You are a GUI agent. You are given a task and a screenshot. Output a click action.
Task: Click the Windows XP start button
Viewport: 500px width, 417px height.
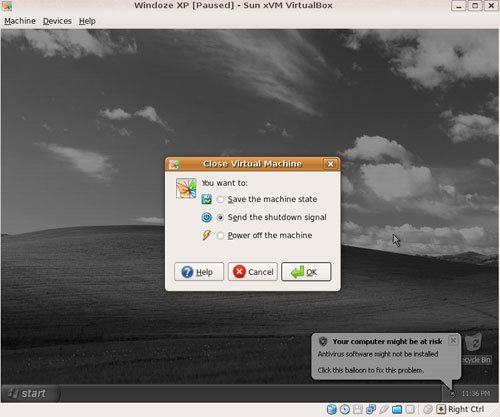pyautogui.click(x=31, y=393)
